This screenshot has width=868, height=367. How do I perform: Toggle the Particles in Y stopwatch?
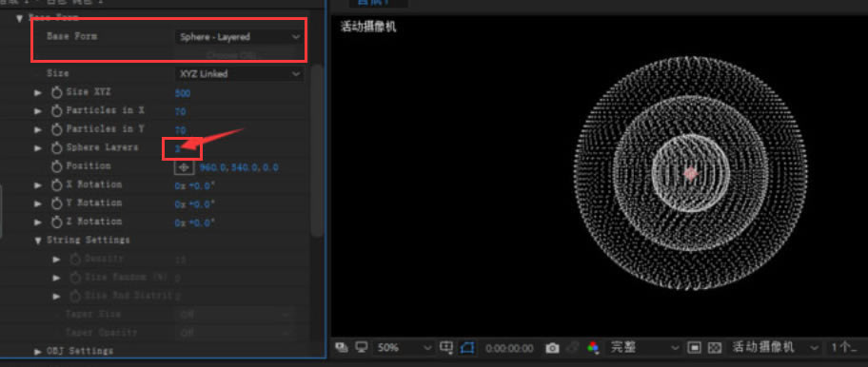tap(56, 129)
